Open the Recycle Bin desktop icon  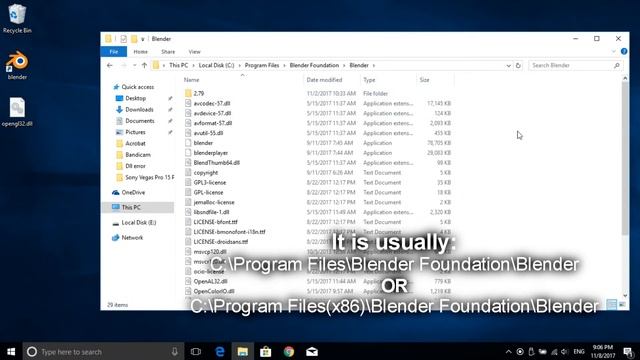tap(17, 18)
